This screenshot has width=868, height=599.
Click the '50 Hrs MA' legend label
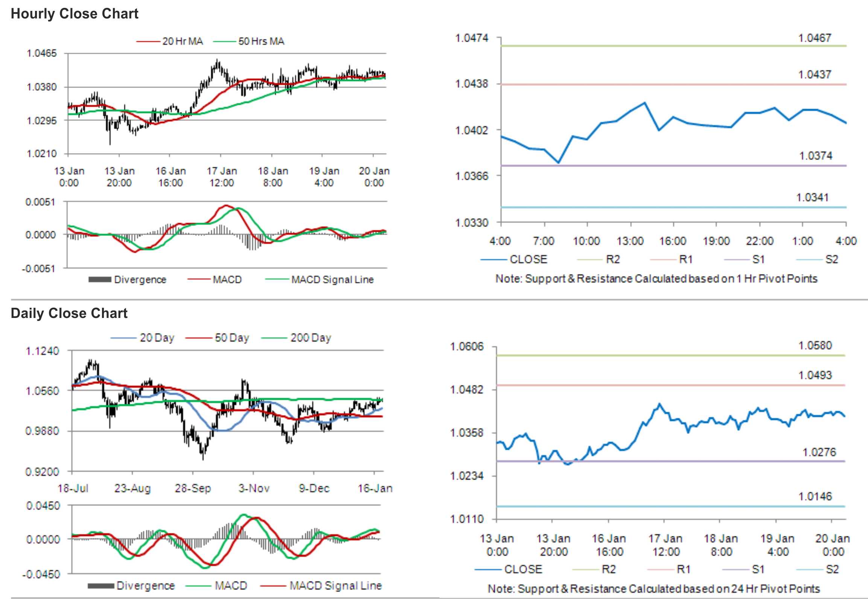261,41
